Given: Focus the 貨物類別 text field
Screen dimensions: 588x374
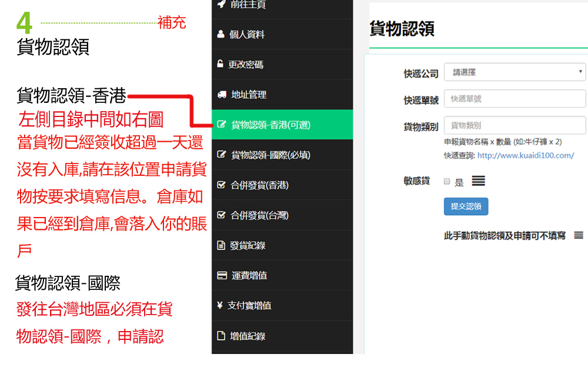Looking at the screenshot, I should tap(514, 125).
